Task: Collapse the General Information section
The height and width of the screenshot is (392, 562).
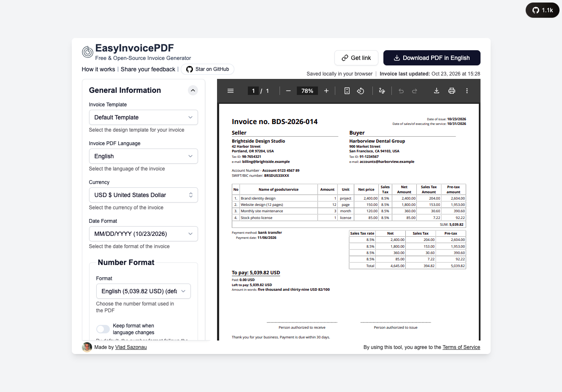Action: click(193, 90)
